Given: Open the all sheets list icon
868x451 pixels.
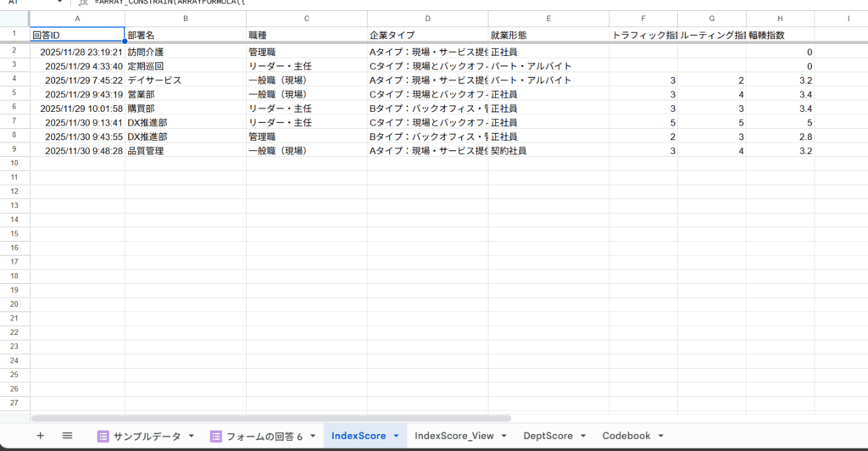Looking at the screenshot, I should coord(67,436).
